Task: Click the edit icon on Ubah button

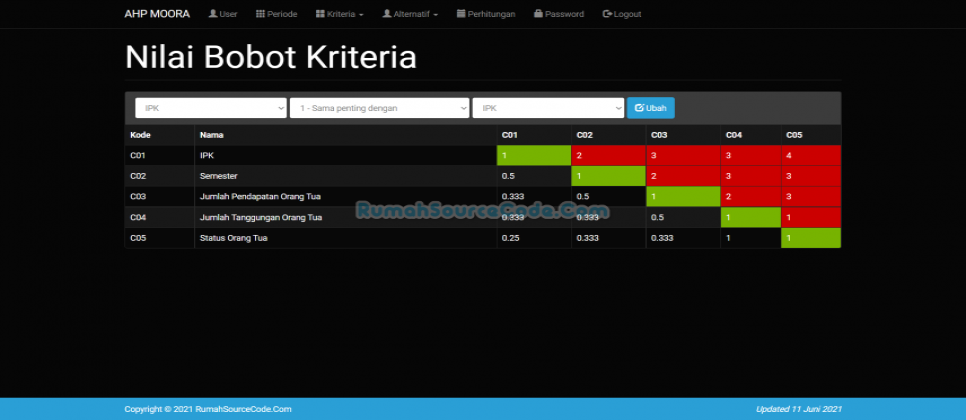Action: [639, 108]
